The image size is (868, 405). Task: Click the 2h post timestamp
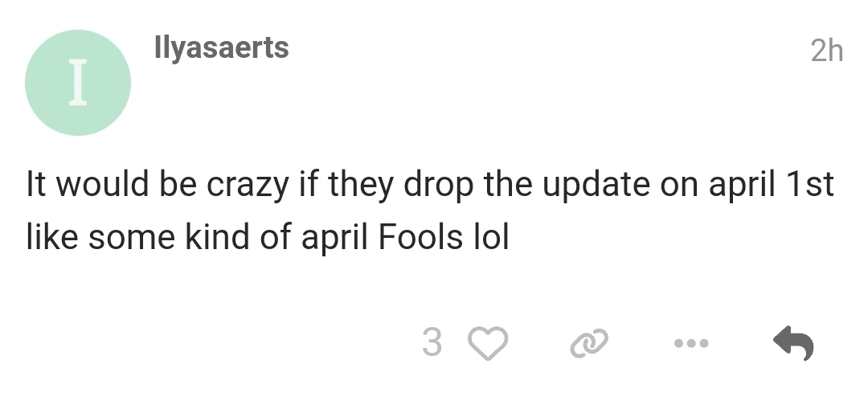[826, 51]
